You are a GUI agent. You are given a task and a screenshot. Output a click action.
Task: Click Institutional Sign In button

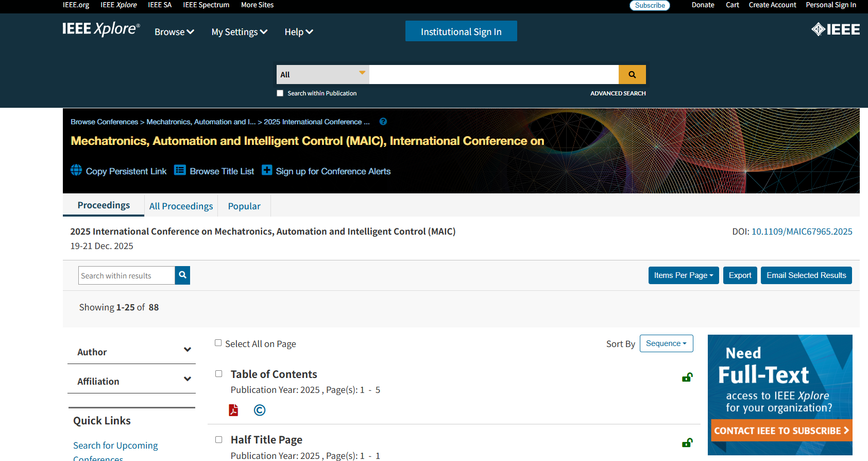pos(461,31)
